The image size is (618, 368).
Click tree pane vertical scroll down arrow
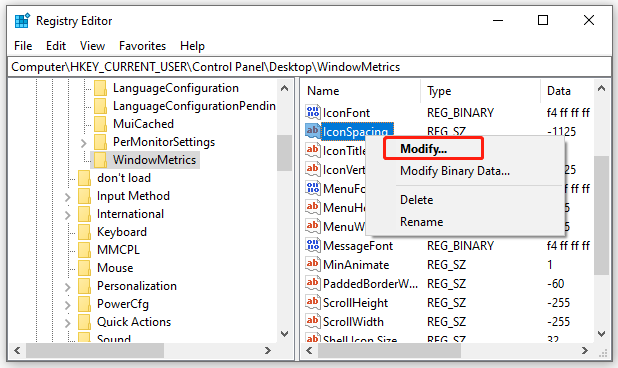(x=285, y=334)
